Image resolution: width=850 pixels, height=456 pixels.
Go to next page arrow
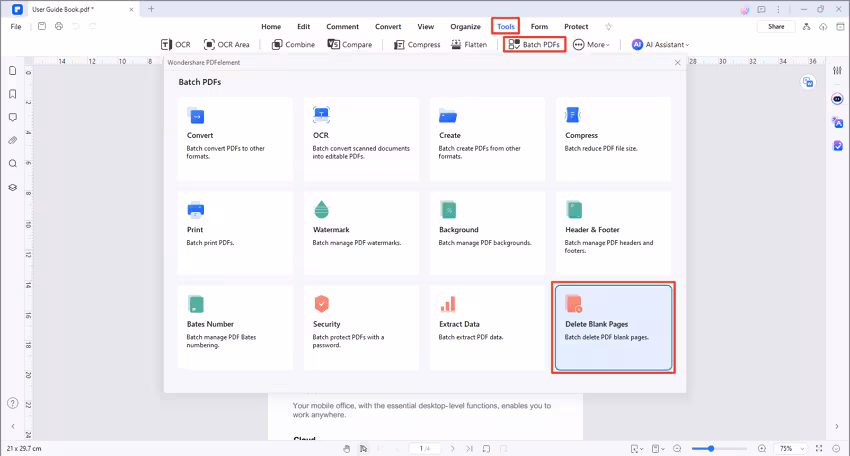pos(453,448)
